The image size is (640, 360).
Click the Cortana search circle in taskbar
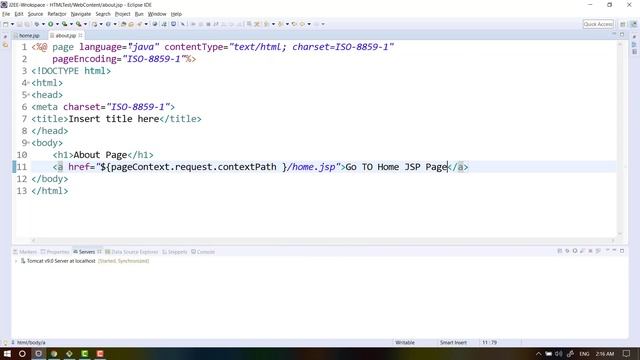(x=22, y=353)
